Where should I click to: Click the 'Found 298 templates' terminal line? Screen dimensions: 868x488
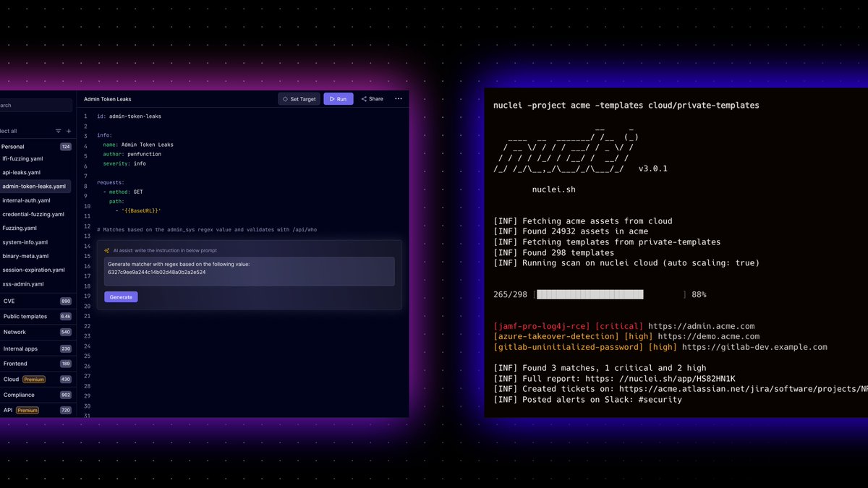point(553,253)
